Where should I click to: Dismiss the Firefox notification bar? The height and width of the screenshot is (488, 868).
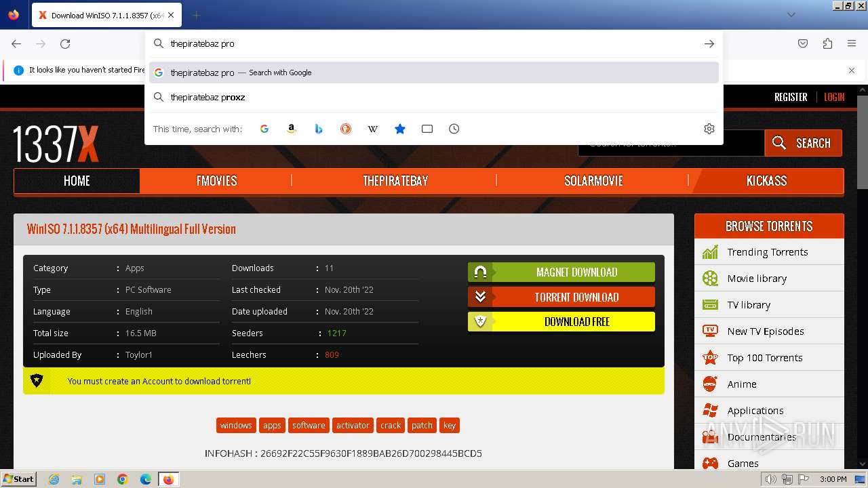pos(852,70)
